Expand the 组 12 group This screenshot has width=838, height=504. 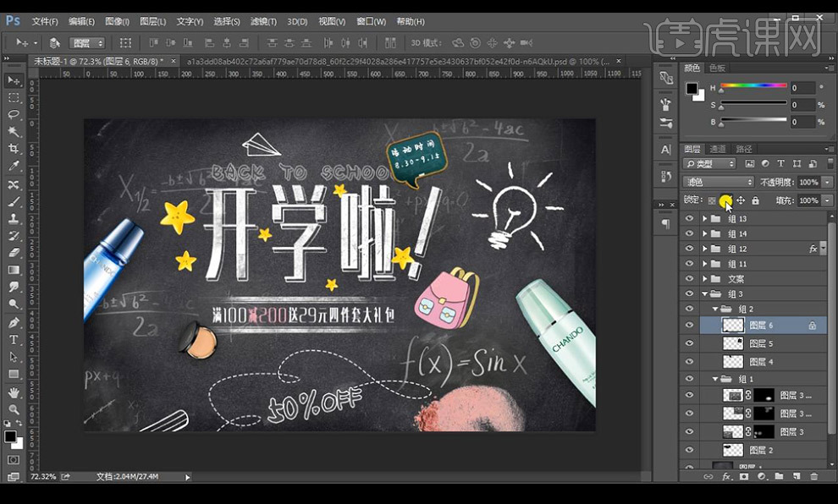(x=705, y=249)
